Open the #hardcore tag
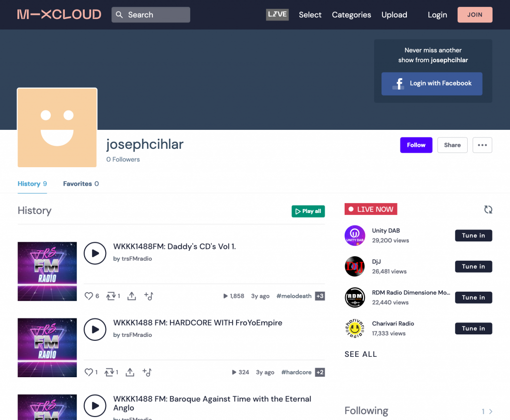Image resolution: width=510 pixels, height=420 pixels. (296, 372)
